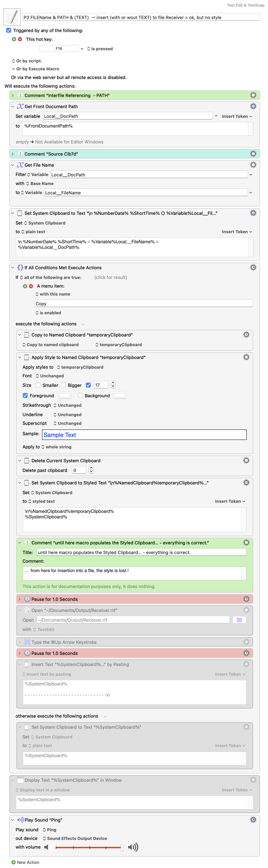Viewport: 268px width, 868px height.
Task: Collapse the Get File Name action
Action: click(x=12, y=165)
